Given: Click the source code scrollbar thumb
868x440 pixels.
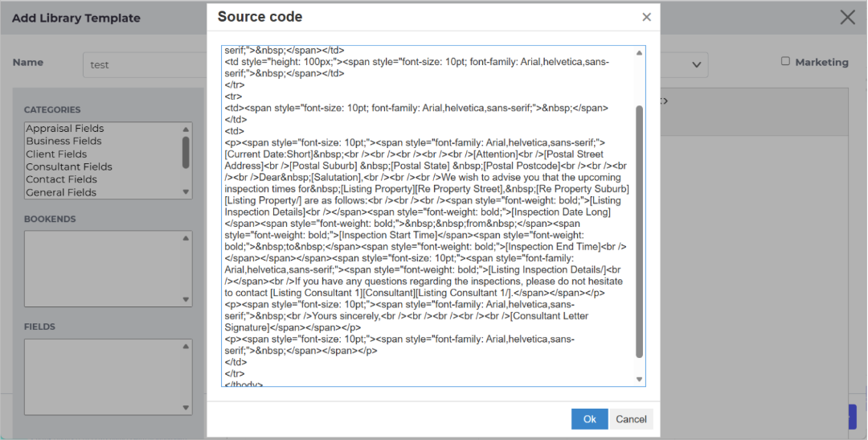Looking at the screenshot, I should point(640,232).
